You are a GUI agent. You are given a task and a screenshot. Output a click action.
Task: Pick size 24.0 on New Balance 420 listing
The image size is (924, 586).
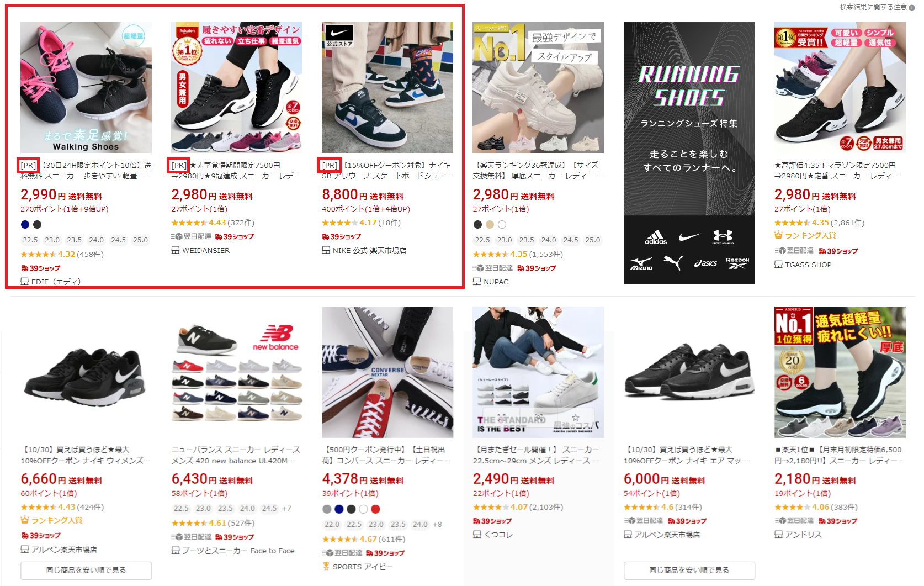point(247,509)
